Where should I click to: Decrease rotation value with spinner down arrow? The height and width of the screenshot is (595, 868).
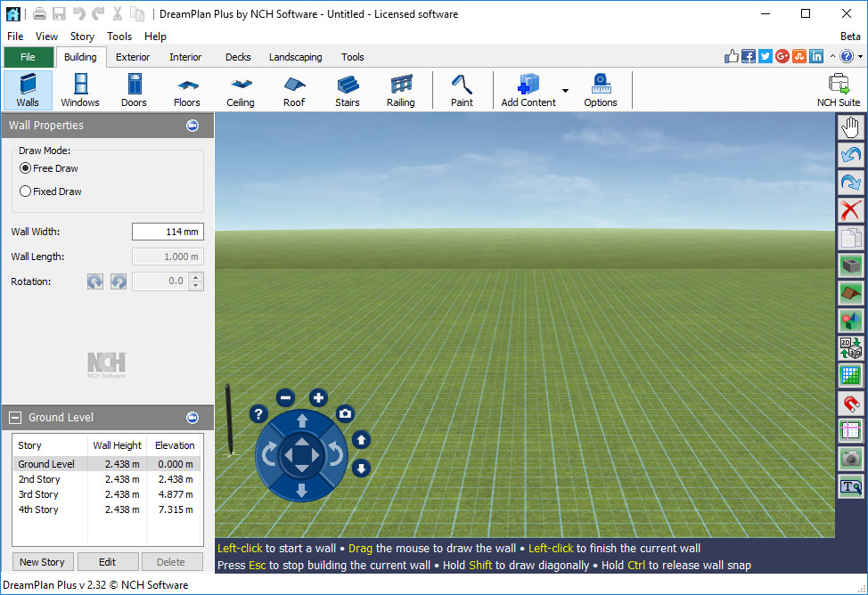point(195,286)
